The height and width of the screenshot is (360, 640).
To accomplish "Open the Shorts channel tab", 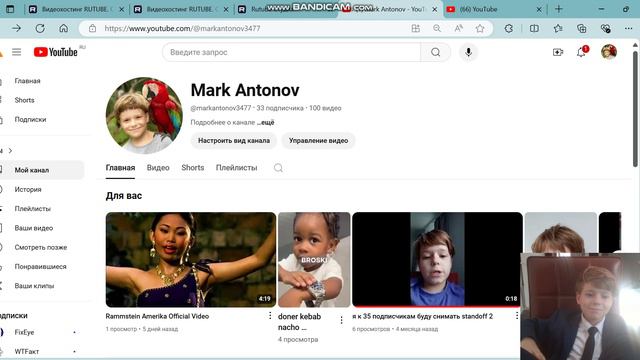I will point(193,168).
